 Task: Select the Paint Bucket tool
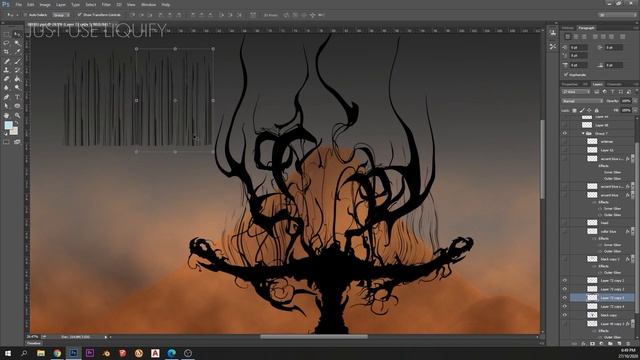[x=17, y=79]
